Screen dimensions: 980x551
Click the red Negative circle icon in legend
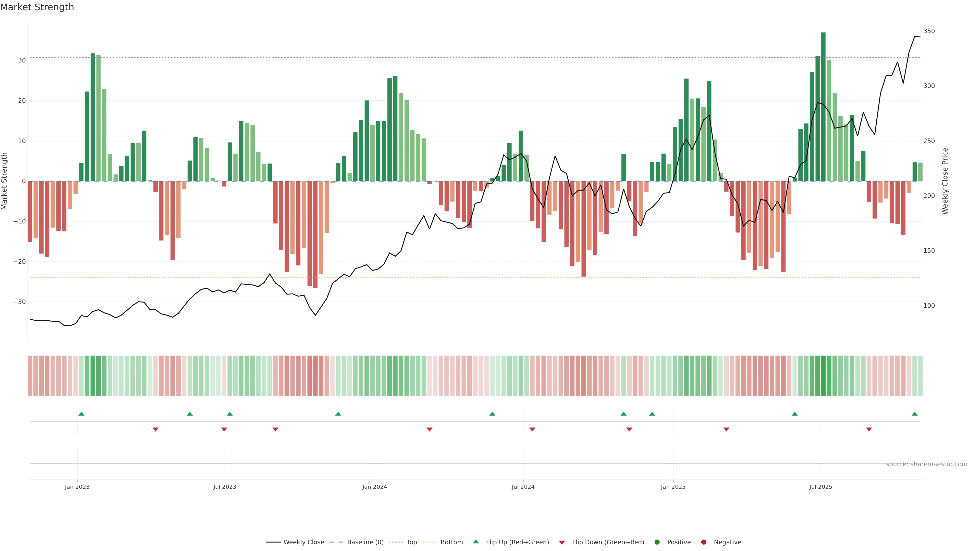tap(703, 542)
